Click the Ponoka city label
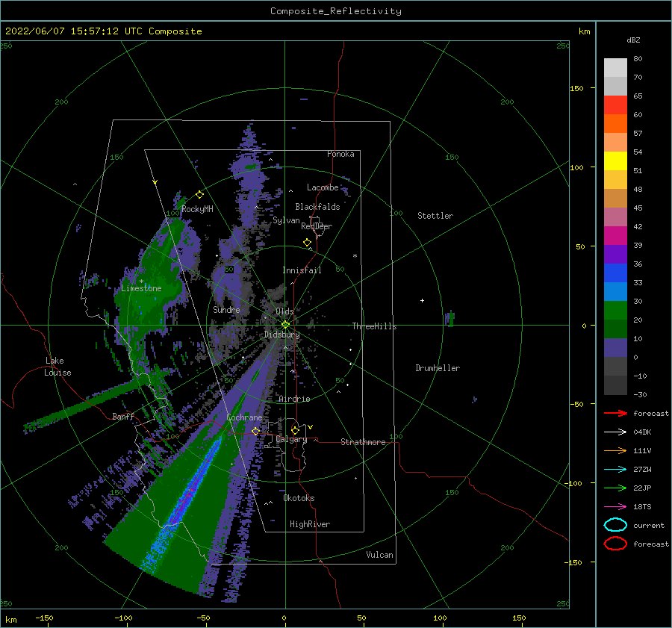672x628 pixels. pos(340,154)
